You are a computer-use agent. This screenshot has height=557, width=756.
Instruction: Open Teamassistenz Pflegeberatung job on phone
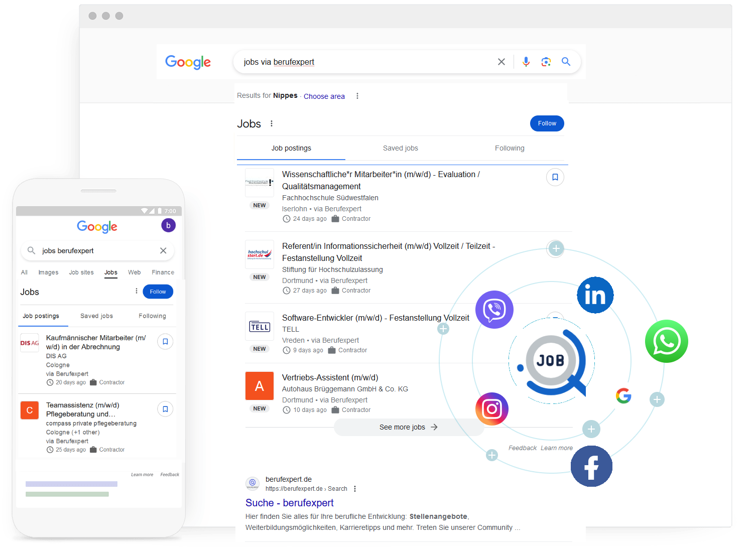click(x=83, y=409)
